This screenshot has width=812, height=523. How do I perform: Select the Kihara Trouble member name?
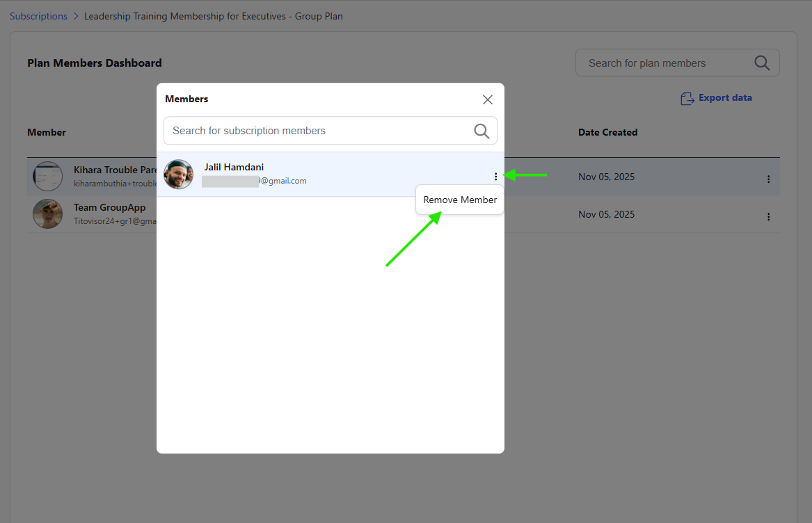pyautogui.click(x=115, y=170)
